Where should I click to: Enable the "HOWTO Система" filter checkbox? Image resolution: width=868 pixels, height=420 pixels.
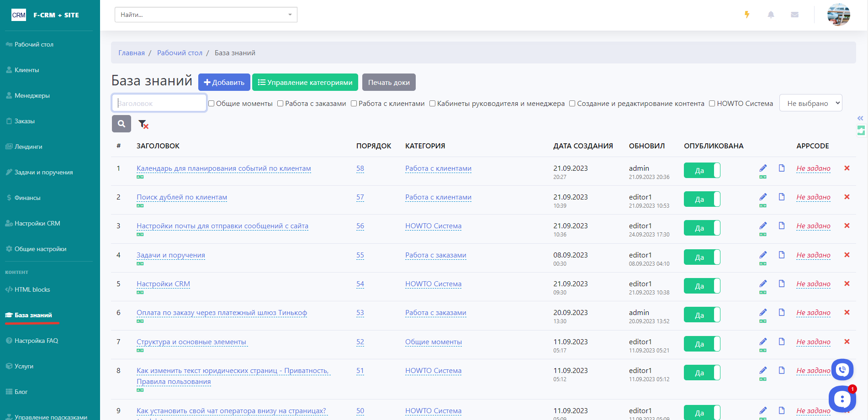[712, 104]
